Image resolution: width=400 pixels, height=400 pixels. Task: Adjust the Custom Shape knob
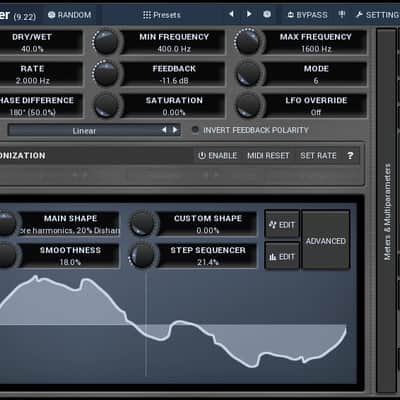tap(142, 223)
